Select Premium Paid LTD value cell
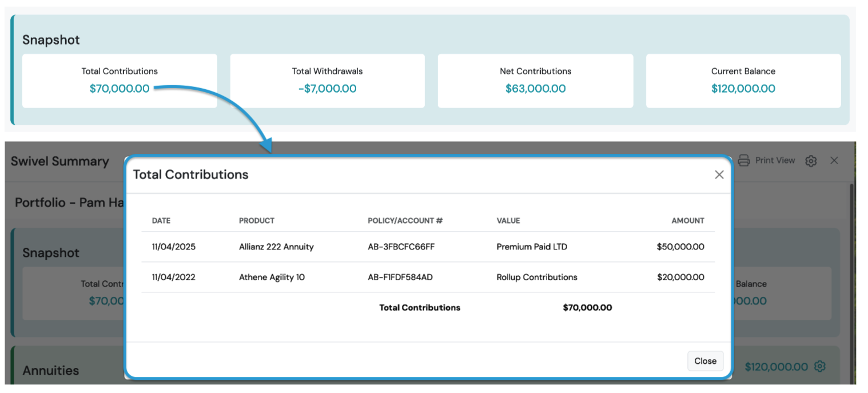Viewport: 868px width, 393px height. tap(532, 247)
